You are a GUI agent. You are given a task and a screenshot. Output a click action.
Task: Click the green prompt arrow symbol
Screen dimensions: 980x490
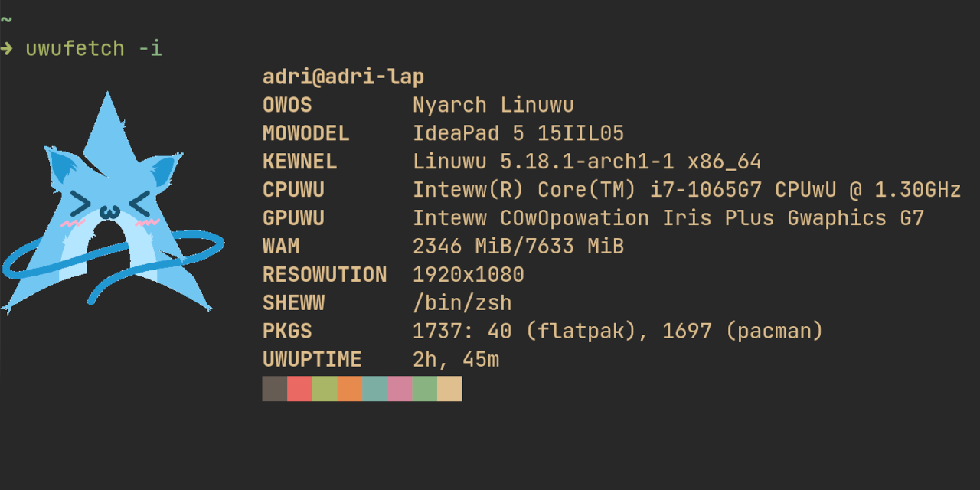pos(6,49)
